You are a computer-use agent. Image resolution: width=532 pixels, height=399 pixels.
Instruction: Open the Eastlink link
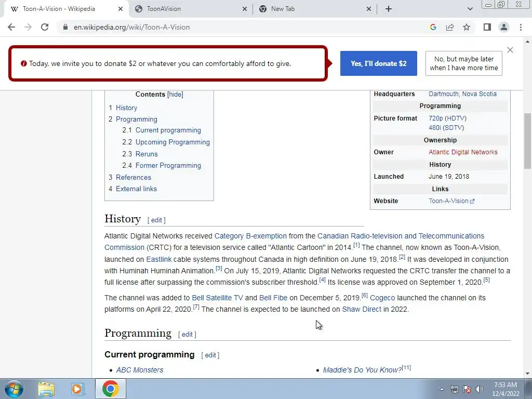tap(159, 260)
